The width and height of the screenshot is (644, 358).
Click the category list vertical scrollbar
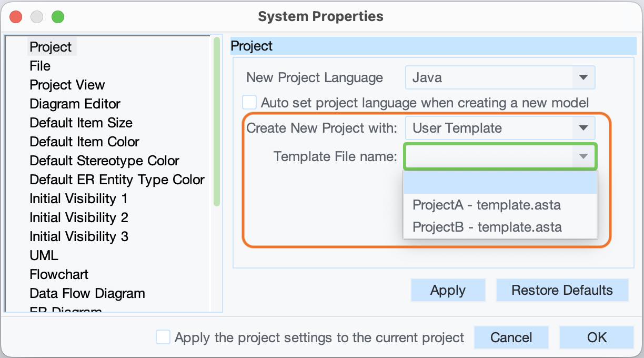point(217,121)
